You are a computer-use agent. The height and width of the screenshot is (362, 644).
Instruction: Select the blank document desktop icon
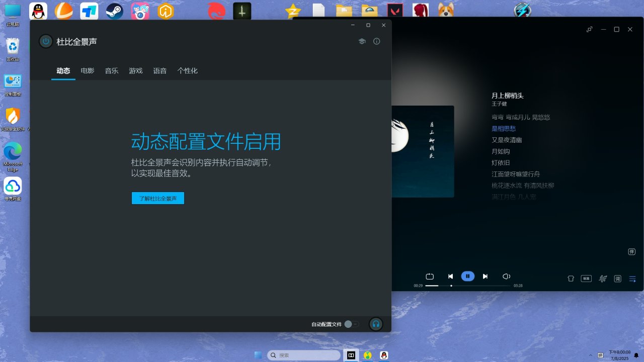[318, 11]
